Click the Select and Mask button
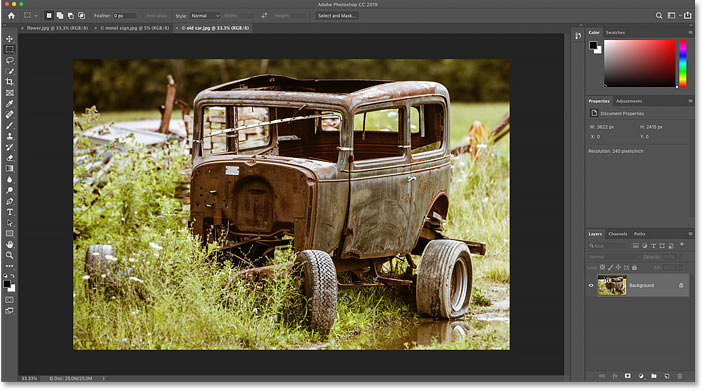The image size is (703, 391). tap(337, 16)
